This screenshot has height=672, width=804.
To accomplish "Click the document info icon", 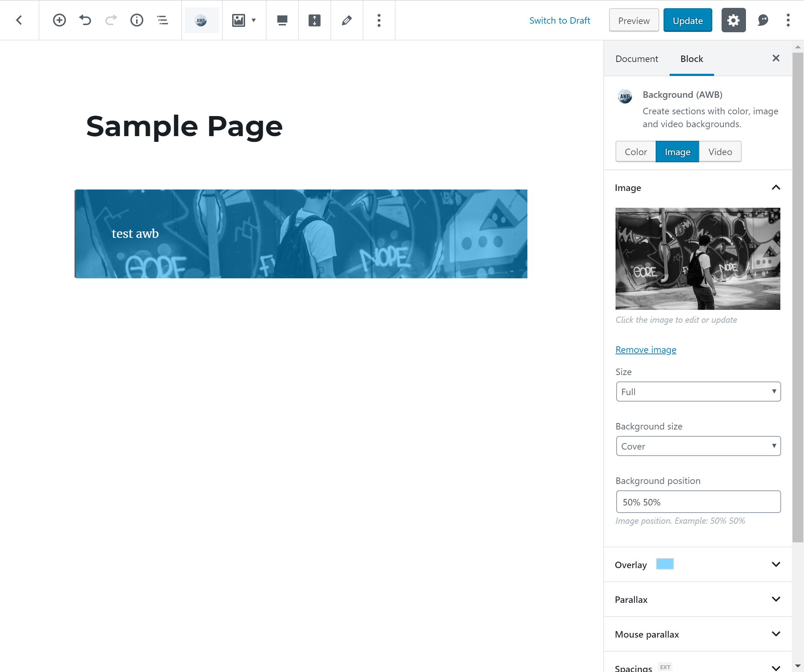I will pyautogui.click(x=136, y=20).
